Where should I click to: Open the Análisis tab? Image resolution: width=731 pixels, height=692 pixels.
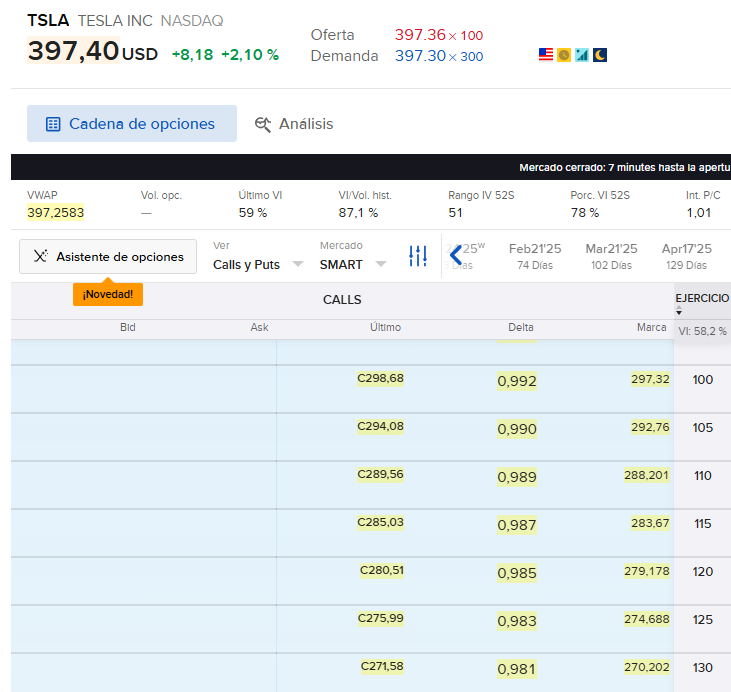[x=294, y=124]
